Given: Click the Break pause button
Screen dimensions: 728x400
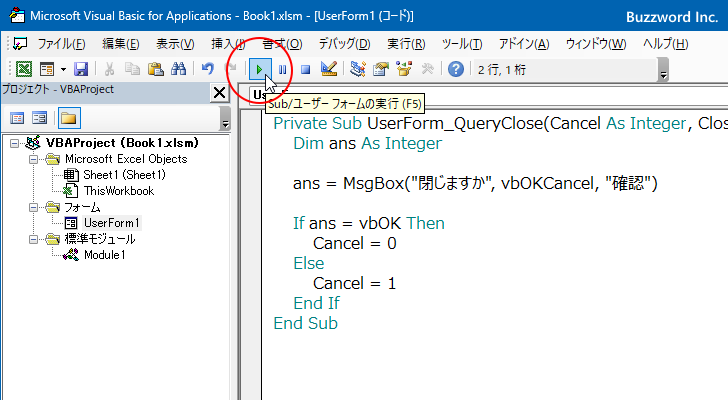Looking at the screenshot, I should click(282, 70).
